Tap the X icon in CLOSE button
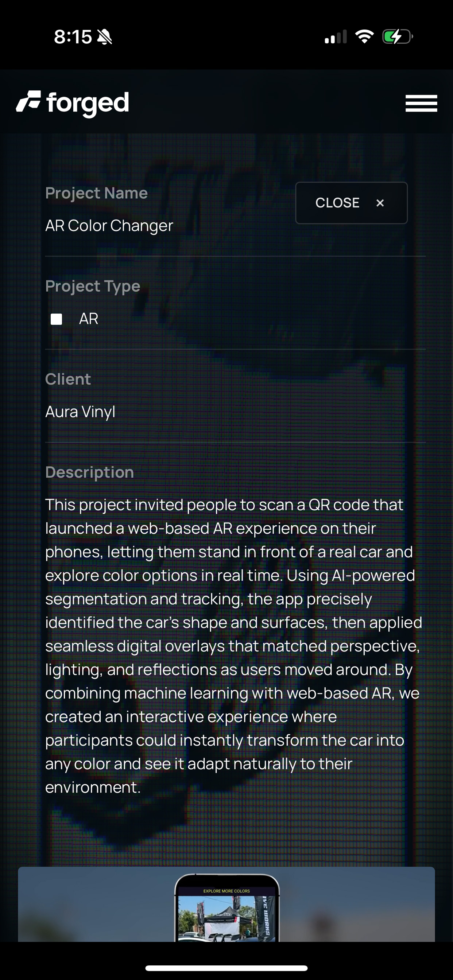Screen dimensions: 453x980 click(x=380, y=203)
